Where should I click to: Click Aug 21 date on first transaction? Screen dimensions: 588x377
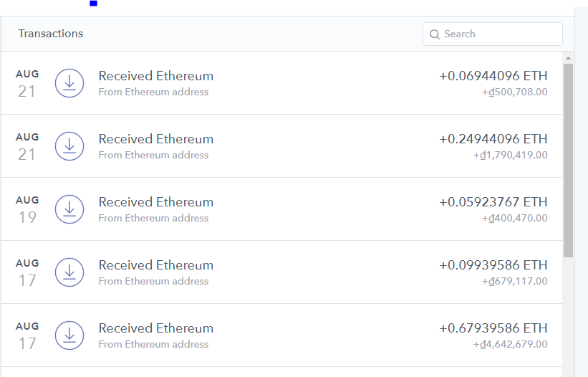(27, 83)
